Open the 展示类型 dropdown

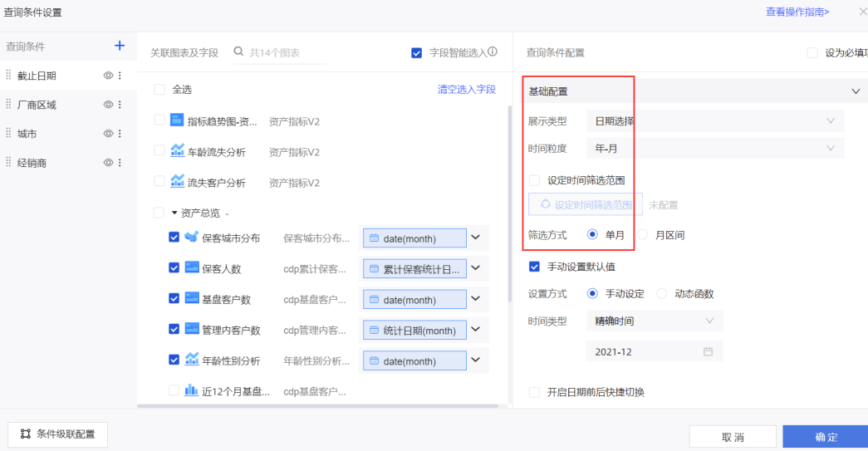[x=714, y=121]
